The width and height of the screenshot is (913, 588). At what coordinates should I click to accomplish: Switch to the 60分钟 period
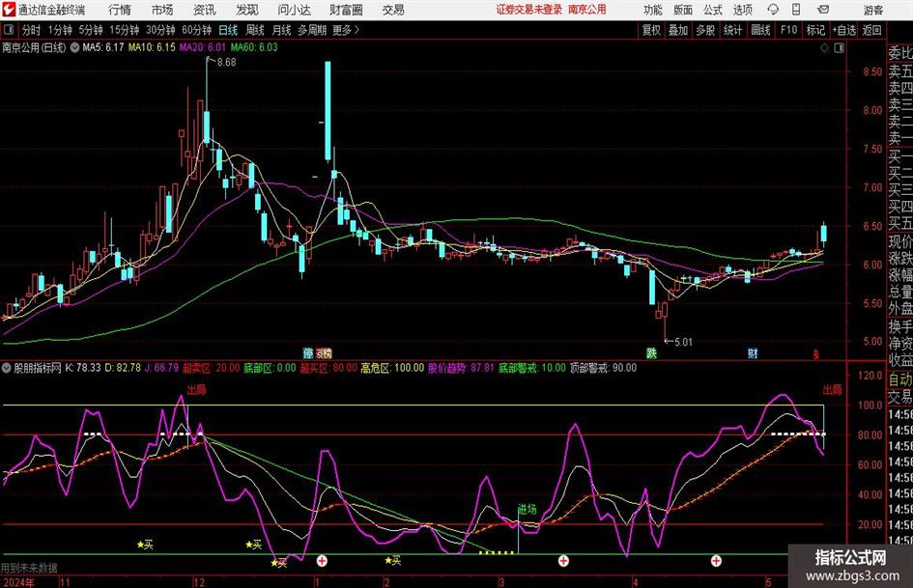(x=196, y=30)
